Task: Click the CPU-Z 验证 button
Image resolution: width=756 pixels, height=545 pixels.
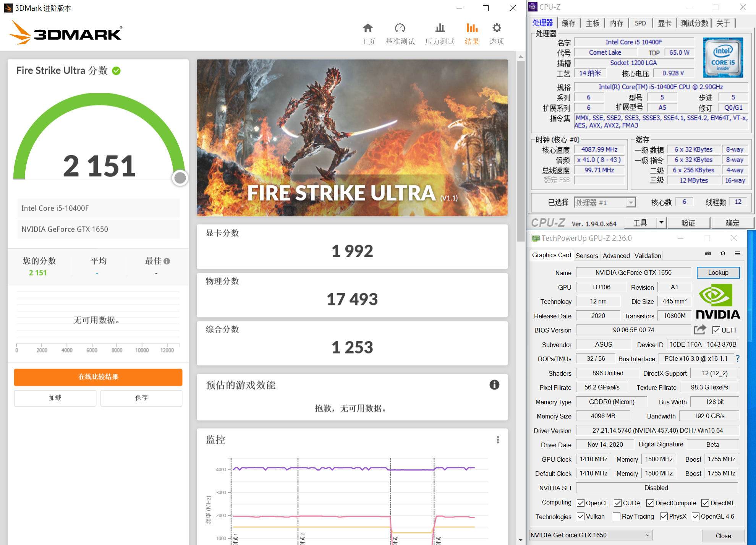Action: pos(688,222)
